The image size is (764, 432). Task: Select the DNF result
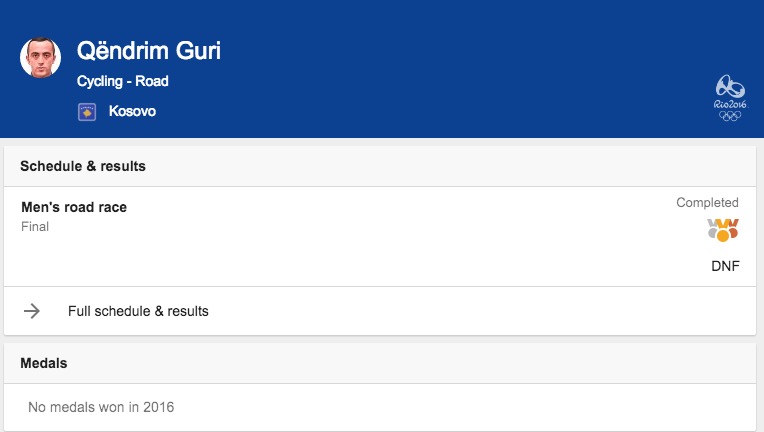coord(725,266)
